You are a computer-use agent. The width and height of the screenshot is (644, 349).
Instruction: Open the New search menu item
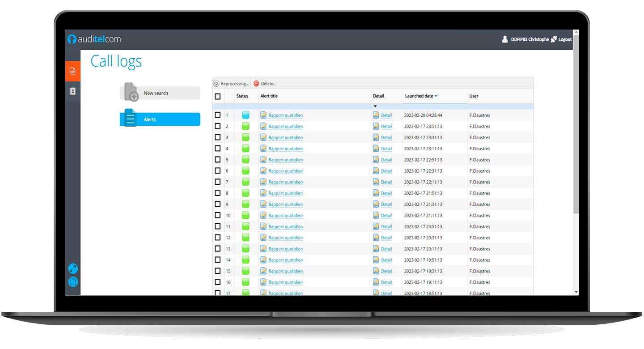(x=160, y=93)
